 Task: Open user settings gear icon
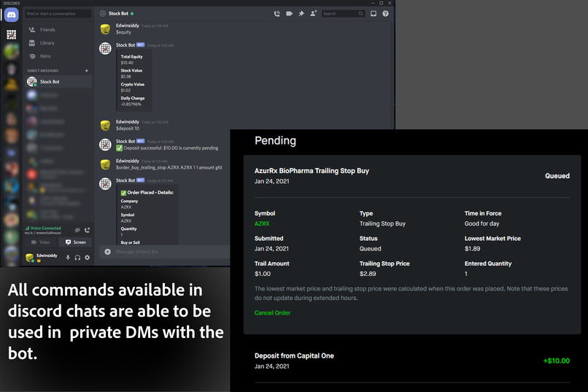88,258
